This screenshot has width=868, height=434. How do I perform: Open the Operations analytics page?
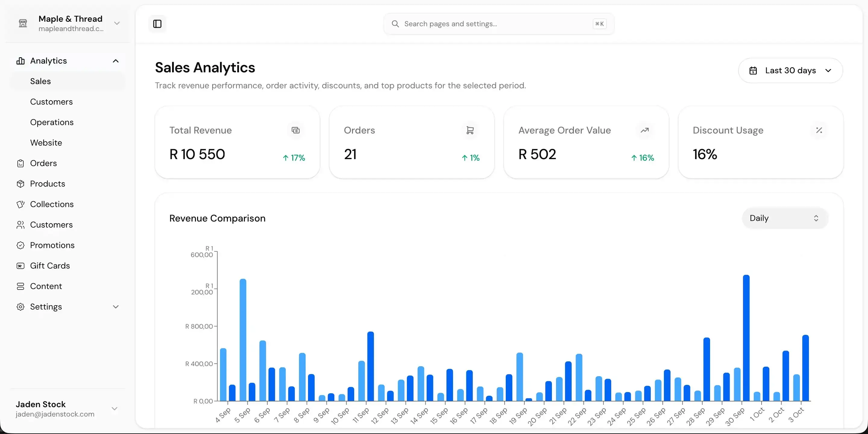(x=68, y=122)
